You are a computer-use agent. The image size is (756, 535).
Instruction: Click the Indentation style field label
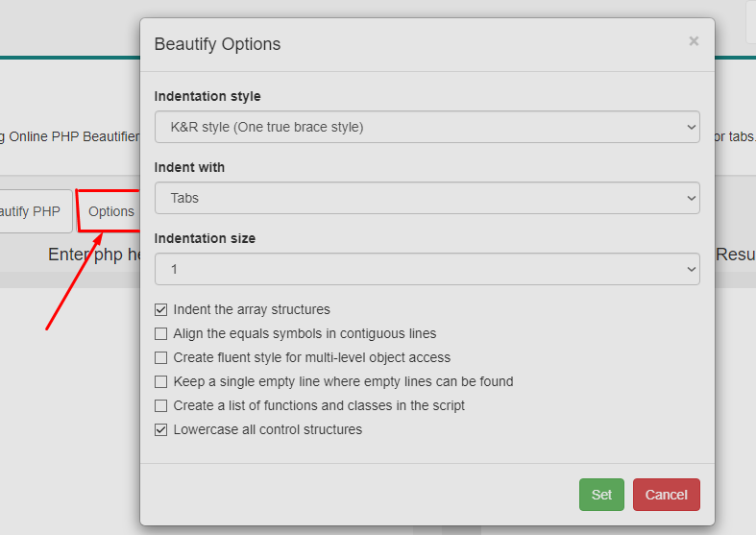[207, 96]
